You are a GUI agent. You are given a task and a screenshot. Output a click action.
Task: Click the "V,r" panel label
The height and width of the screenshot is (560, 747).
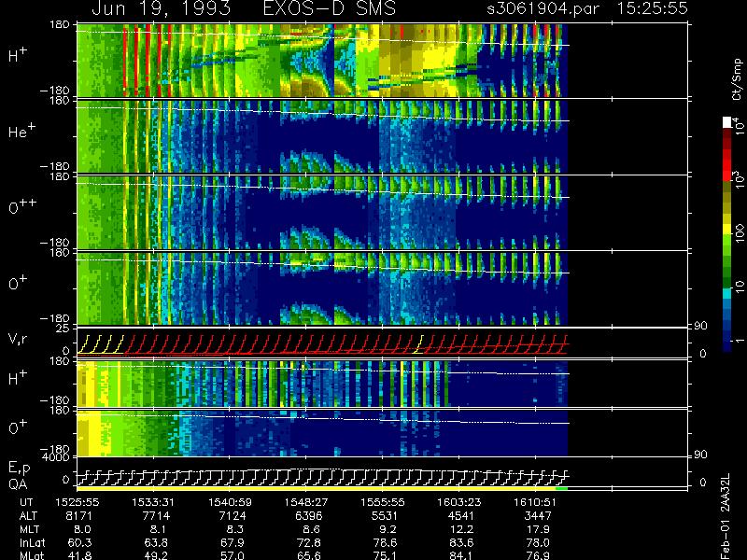click(x=18, y=339)
